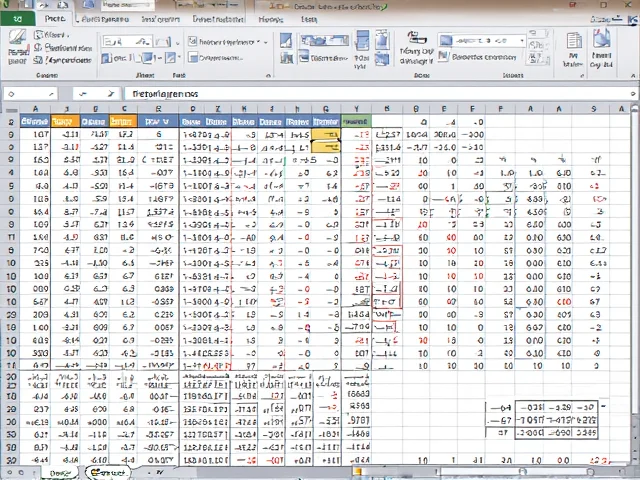640x480 pixels.
Task: Click the cancel entry button beside the formula bar
Action: [x=83, y=94]
